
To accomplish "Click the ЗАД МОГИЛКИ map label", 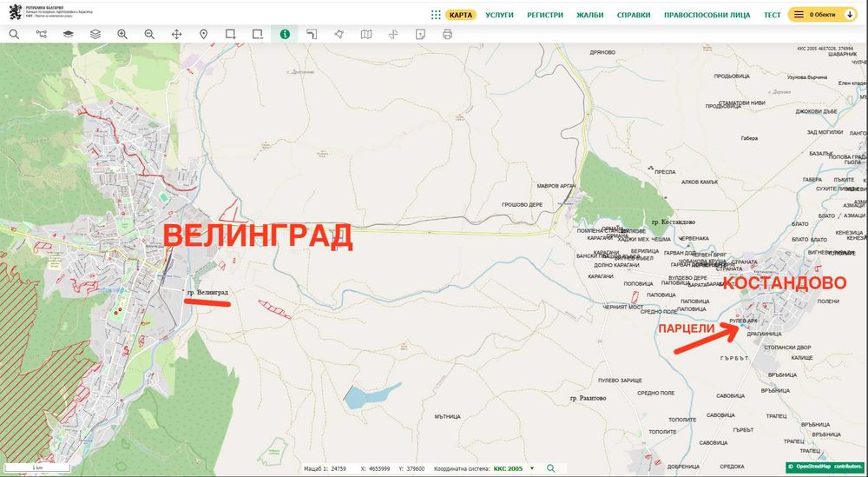I will pyautogui.click(x=825, y=132).
